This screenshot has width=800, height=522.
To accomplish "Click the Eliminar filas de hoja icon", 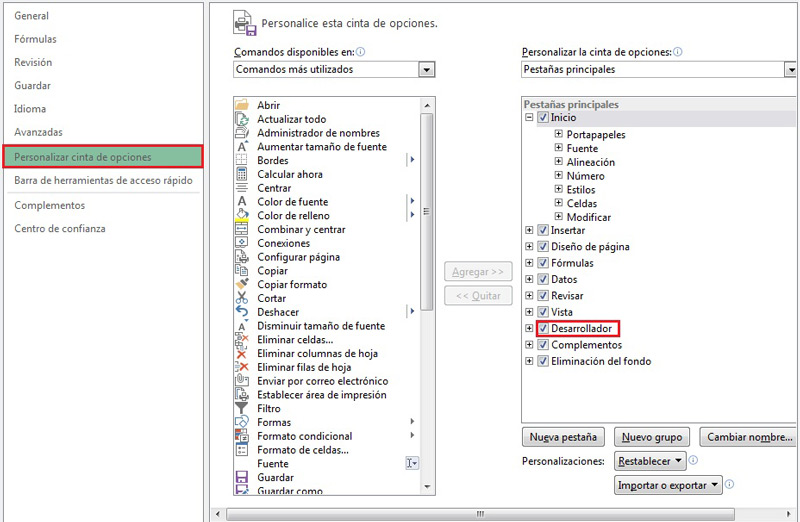I will click(242, 367).
